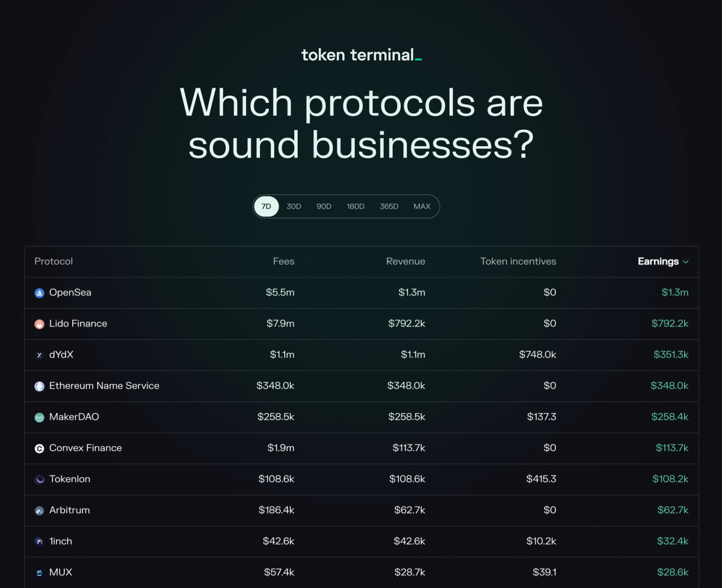The width and height of the screenshot is (722, 588).
Task: Click the MakerDAO logo icon
Action: (39, 417)
